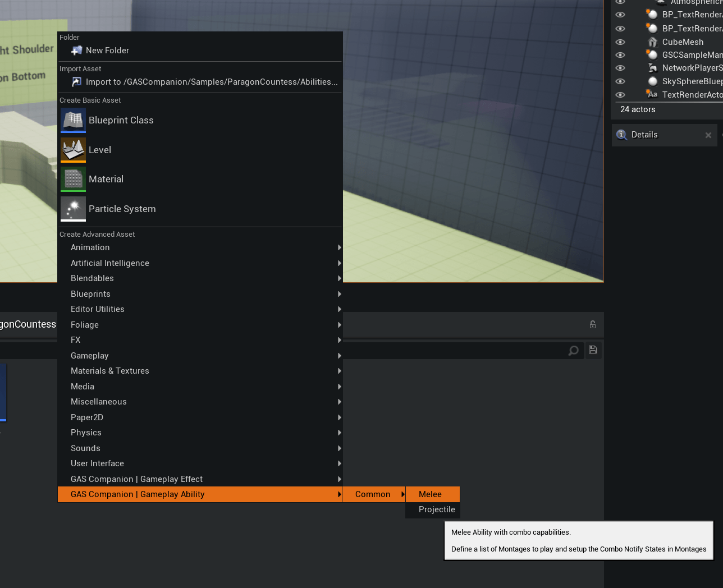Image resolution: width=723 pixels, height=588 pixels.
Task: Pick the Material asset icon
Action: [x=73, y=179]
